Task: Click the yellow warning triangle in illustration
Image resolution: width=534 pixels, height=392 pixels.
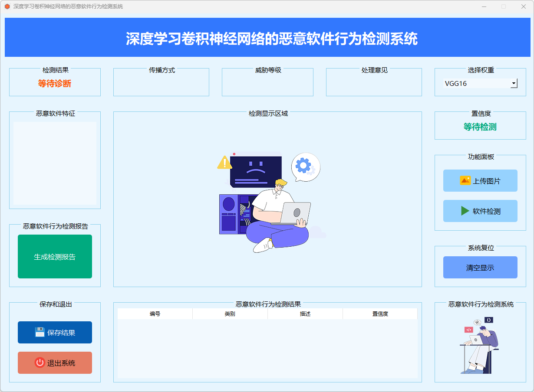Action: click(224, 163)
